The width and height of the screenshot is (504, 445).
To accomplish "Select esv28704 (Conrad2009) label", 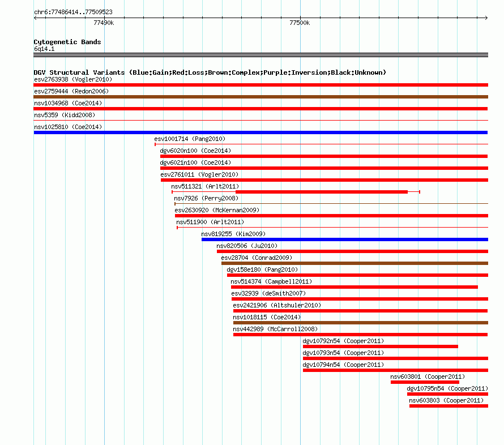I will pyautogui.click(x=257, y=258).
